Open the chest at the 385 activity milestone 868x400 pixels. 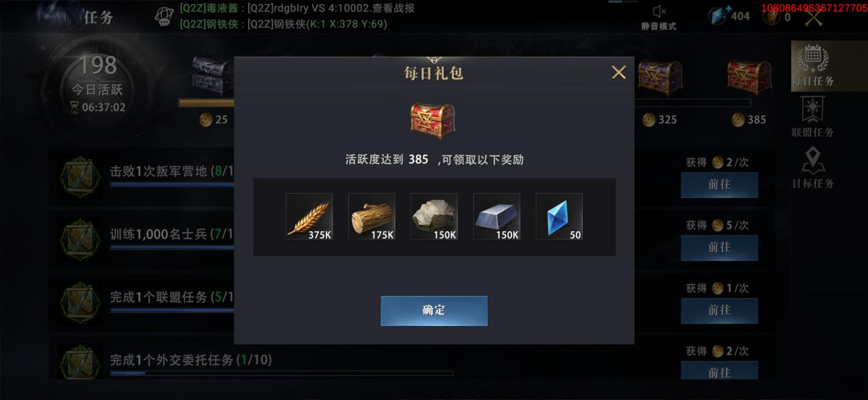click(x=749, y=76)
